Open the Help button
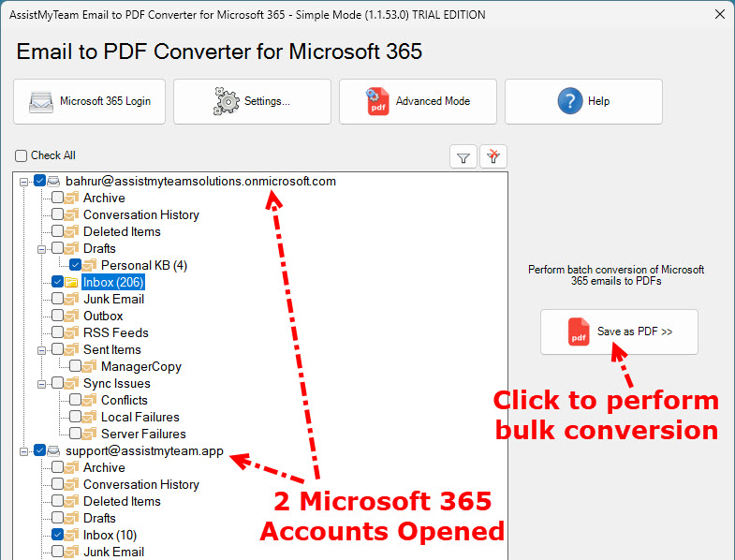 point(583,101)
